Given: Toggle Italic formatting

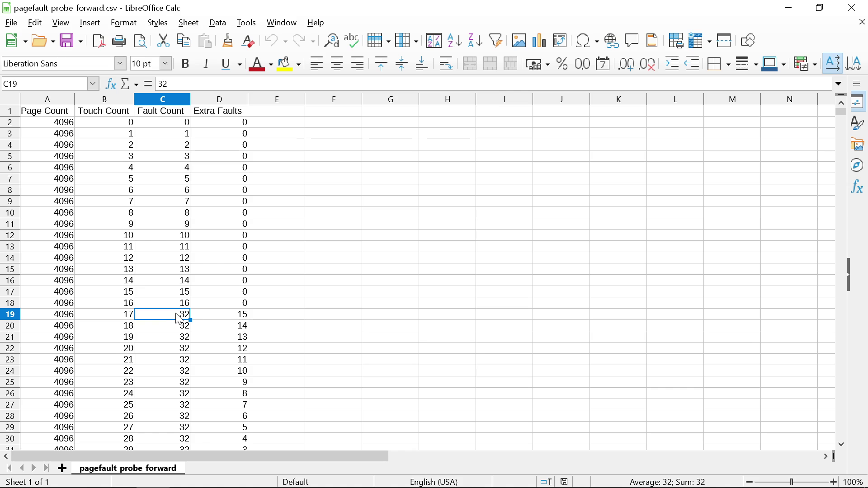Looking at the screenshot, I should (x=206, y=64).
